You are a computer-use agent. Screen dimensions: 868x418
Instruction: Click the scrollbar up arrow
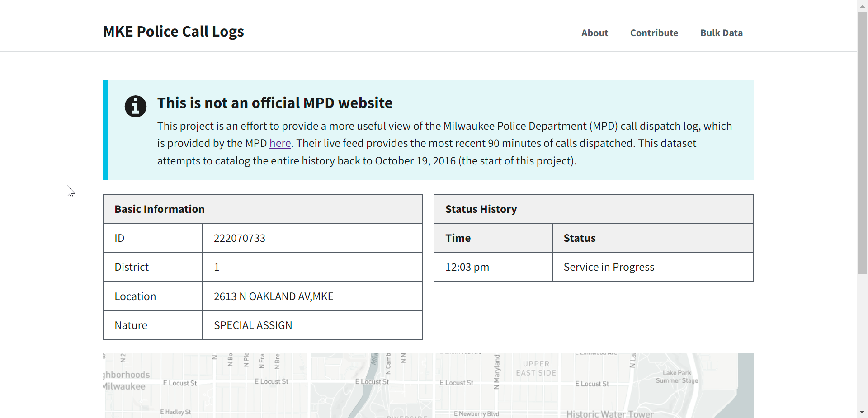[862, 6]
